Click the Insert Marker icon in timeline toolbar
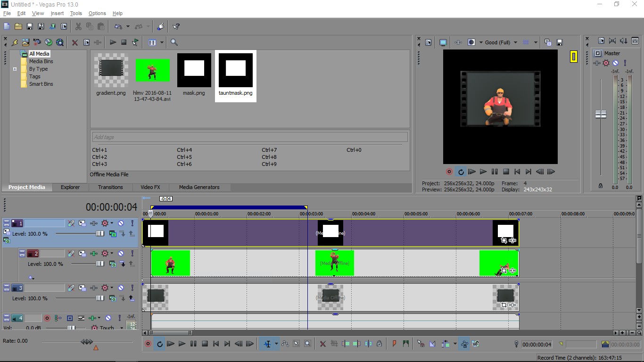 click(x=394, y=344)
